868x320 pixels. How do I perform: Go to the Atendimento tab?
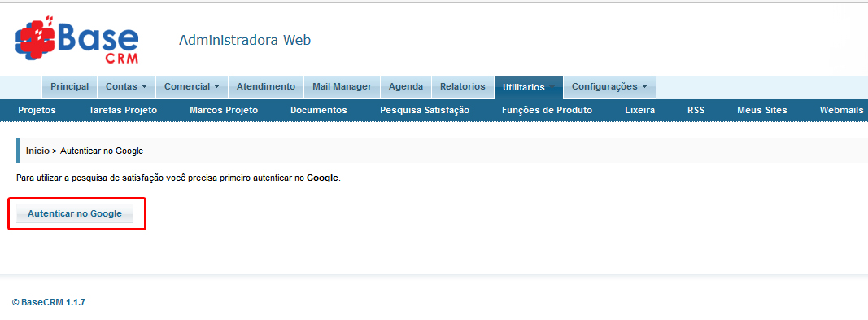[266, 86]
